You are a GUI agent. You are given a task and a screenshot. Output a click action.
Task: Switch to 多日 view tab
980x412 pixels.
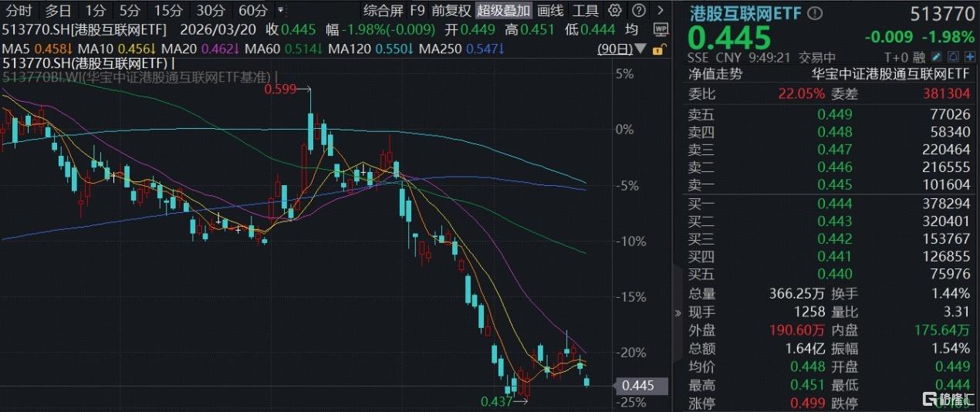click(x=58, y=11)
